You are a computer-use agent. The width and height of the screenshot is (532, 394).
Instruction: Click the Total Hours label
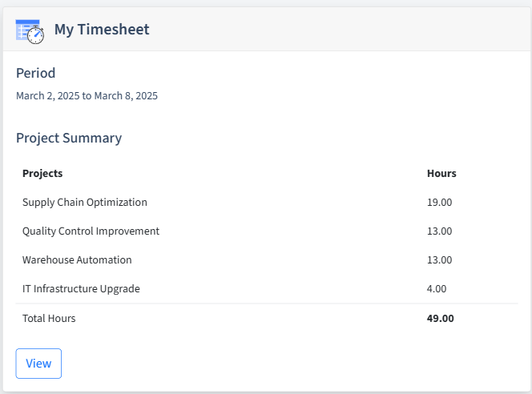49,319
